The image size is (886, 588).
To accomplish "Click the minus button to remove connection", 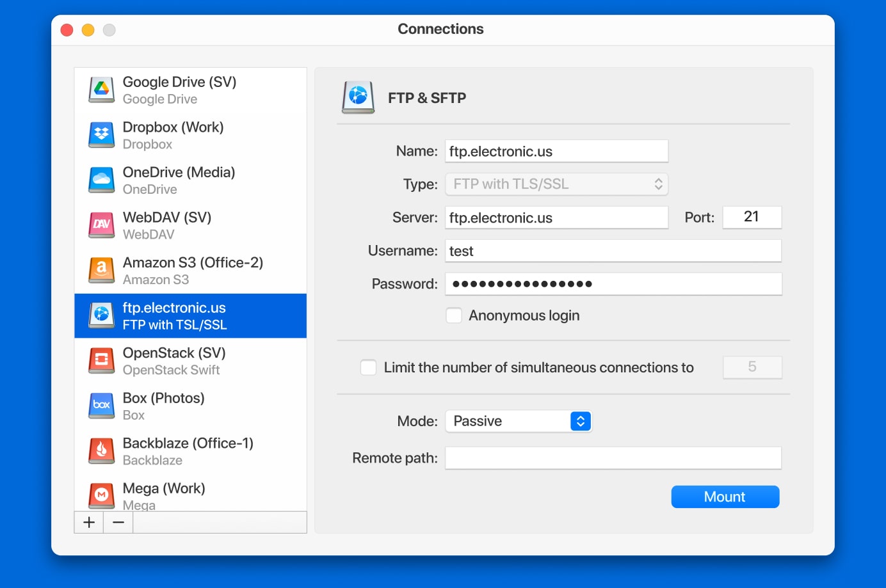I will pos(118,522).
